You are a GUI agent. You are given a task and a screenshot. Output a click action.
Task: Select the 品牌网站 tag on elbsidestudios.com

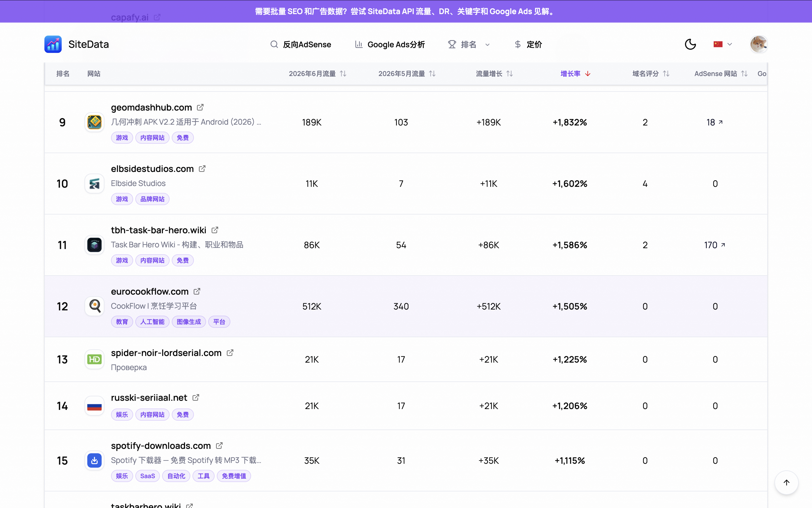click(x=152, y=199)
